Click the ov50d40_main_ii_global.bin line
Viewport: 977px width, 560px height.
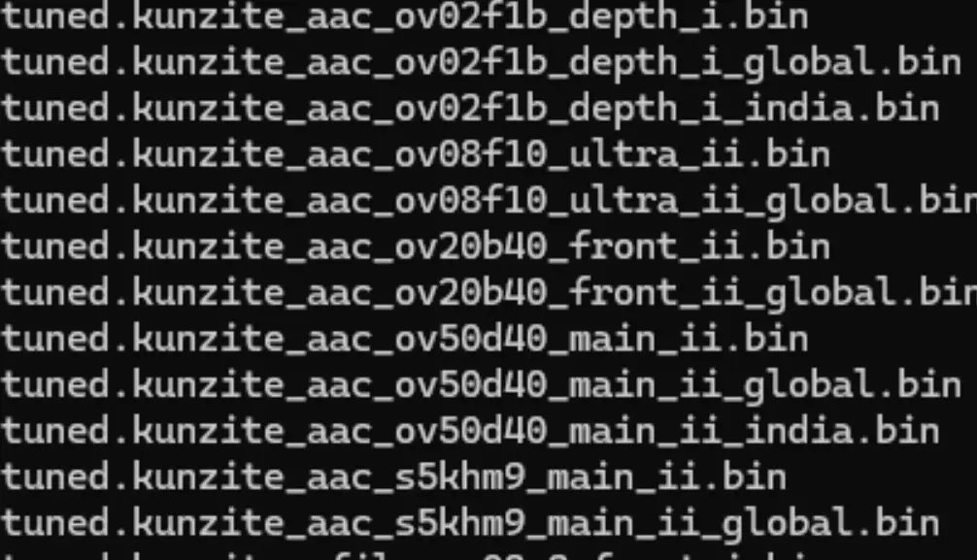(481, 385)
